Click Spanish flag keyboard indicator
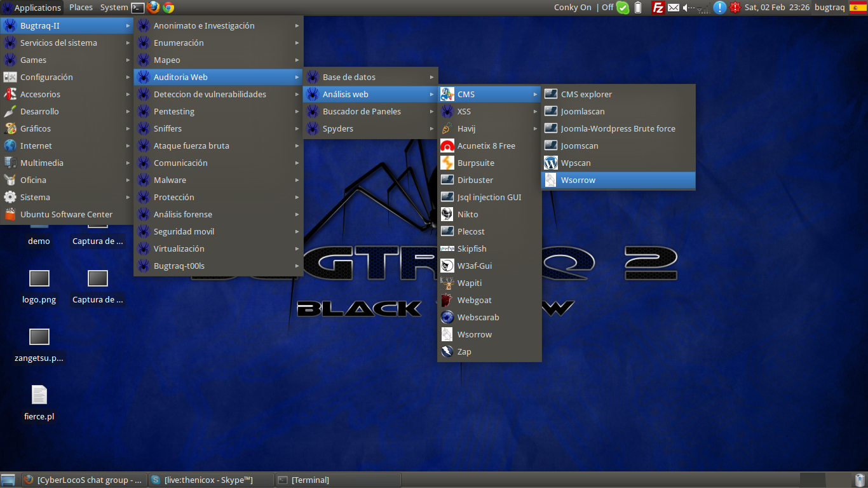Viewport: 868px width, 488px height. 857,8
